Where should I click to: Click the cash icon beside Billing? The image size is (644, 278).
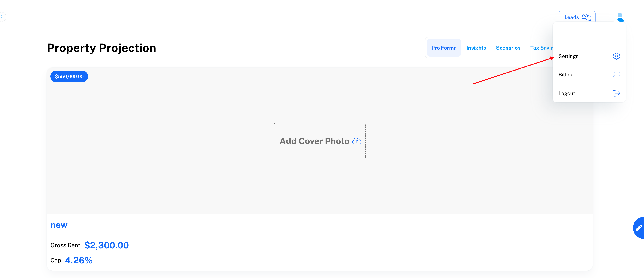click(616, 75)
